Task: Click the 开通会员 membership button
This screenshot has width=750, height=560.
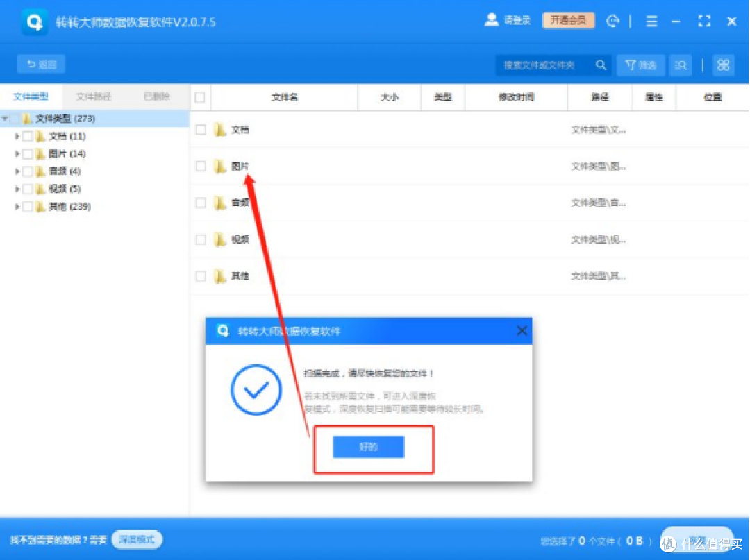Action: (568, 21)
